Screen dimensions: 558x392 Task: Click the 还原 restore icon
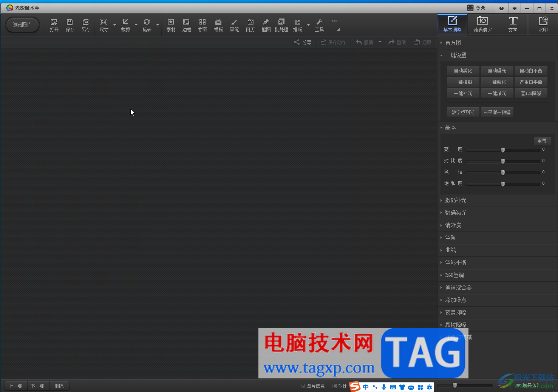pyautogui.click(x=423, y=42)
